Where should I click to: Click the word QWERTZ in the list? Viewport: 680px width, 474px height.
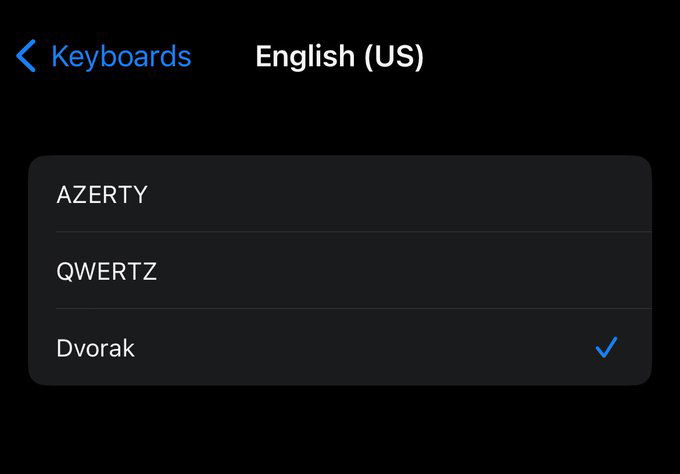(106, 271)
